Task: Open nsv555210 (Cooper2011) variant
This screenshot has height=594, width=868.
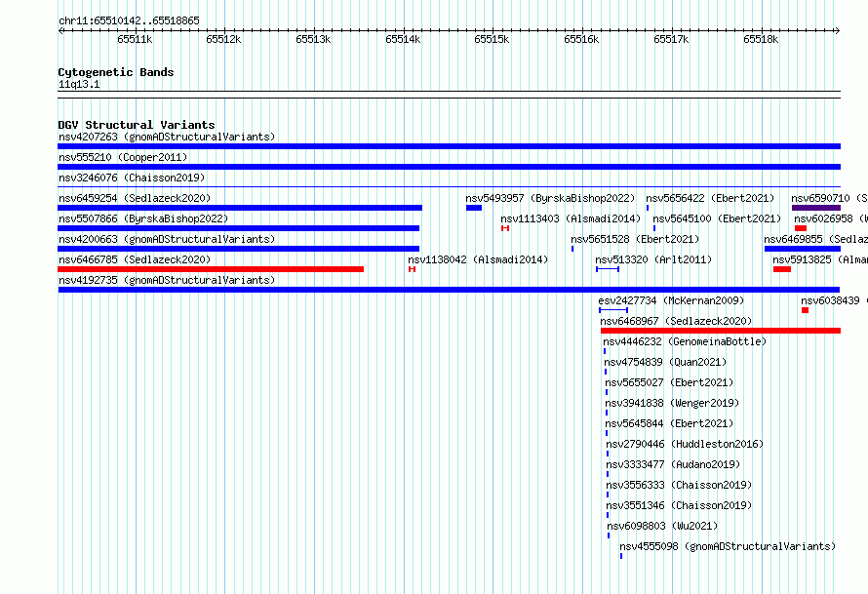Action: pyautogui.click(x=123, y=157)
